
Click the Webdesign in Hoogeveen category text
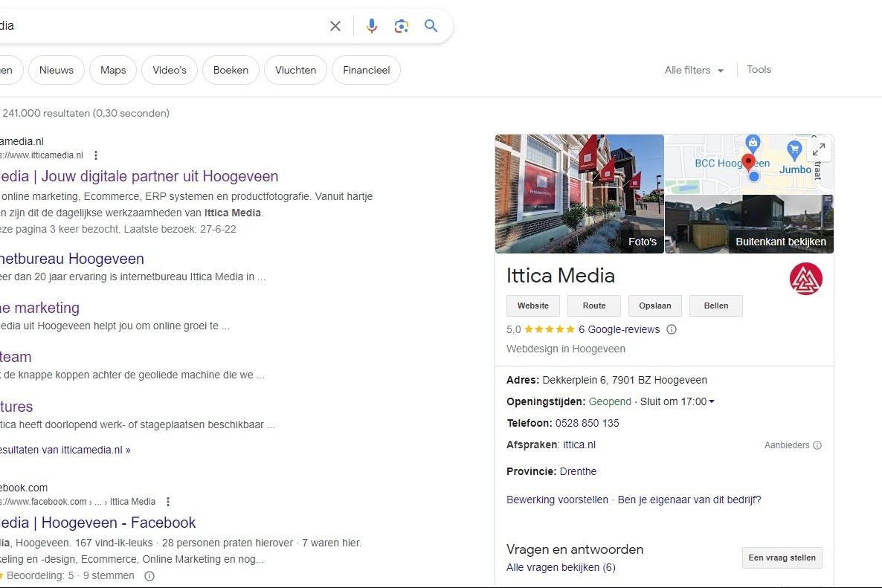[566, 349]
